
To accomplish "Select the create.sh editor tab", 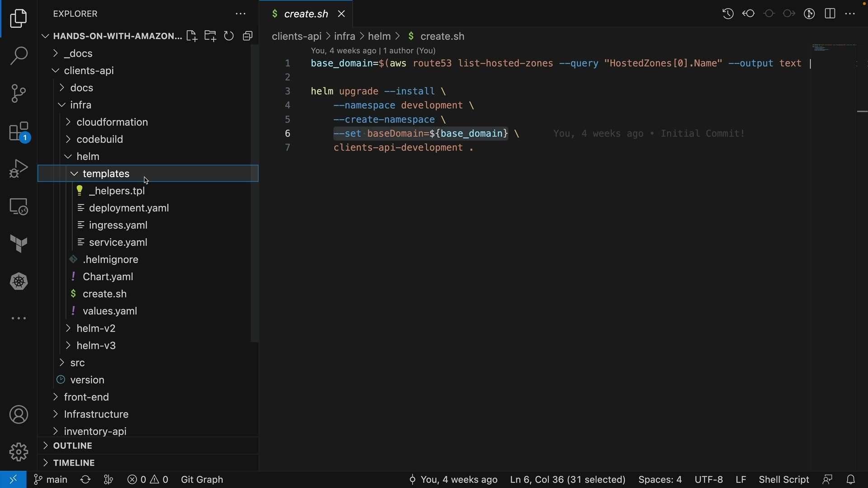I will [x=306, y=14].
